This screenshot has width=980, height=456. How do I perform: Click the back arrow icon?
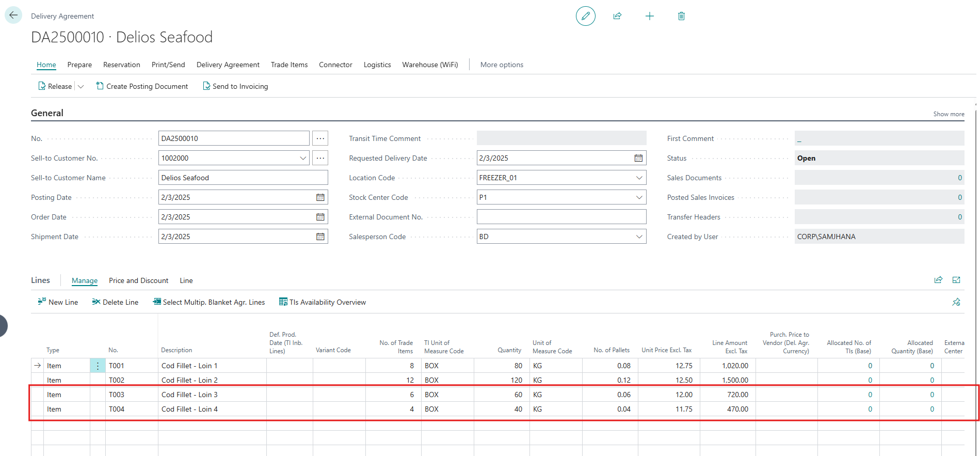(x=13, y=15)
